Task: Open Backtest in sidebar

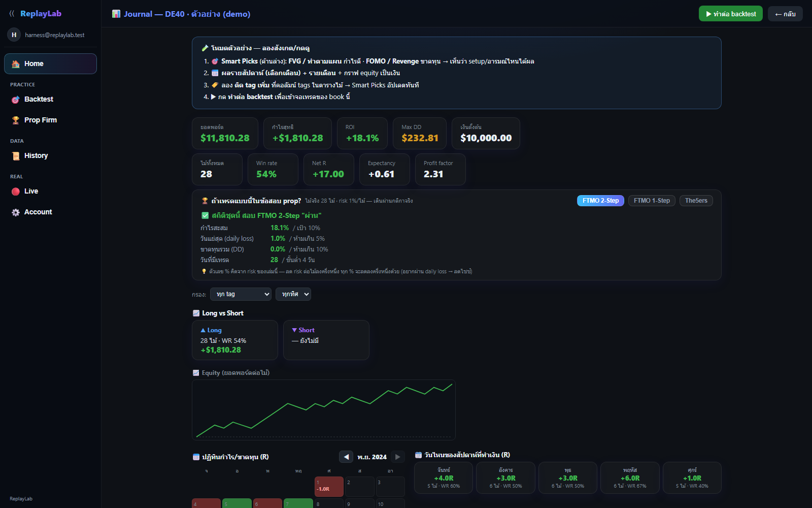Action: click(50, 99)
